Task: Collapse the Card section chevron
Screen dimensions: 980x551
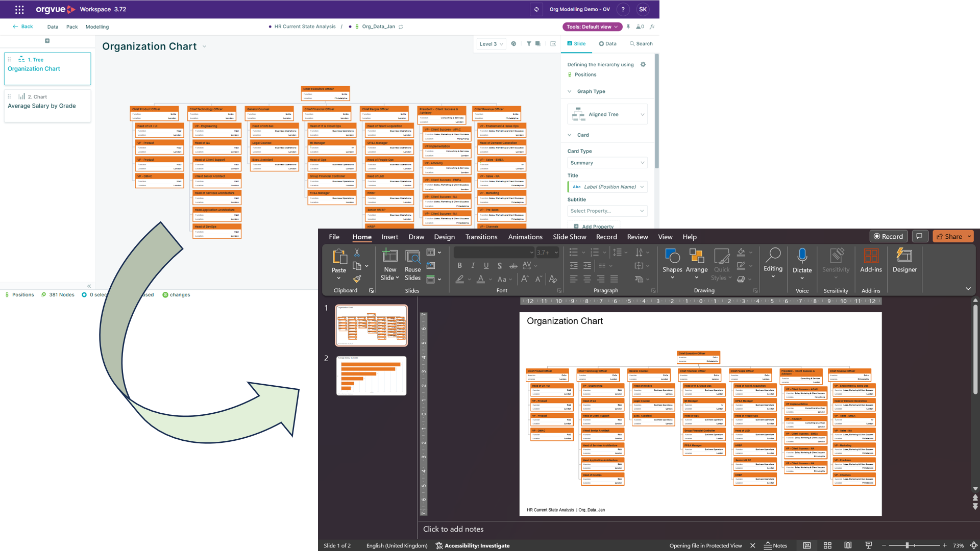Action: coord(570,135)
